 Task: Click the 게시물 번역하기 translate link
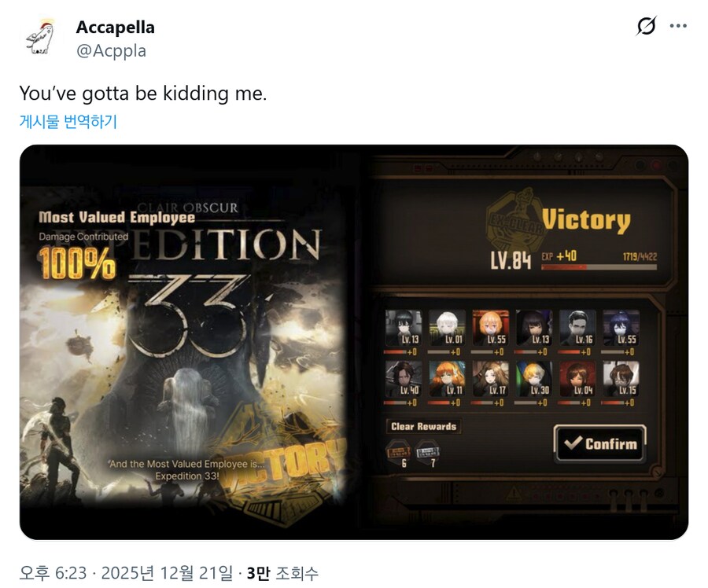click(x=68, y=121)
